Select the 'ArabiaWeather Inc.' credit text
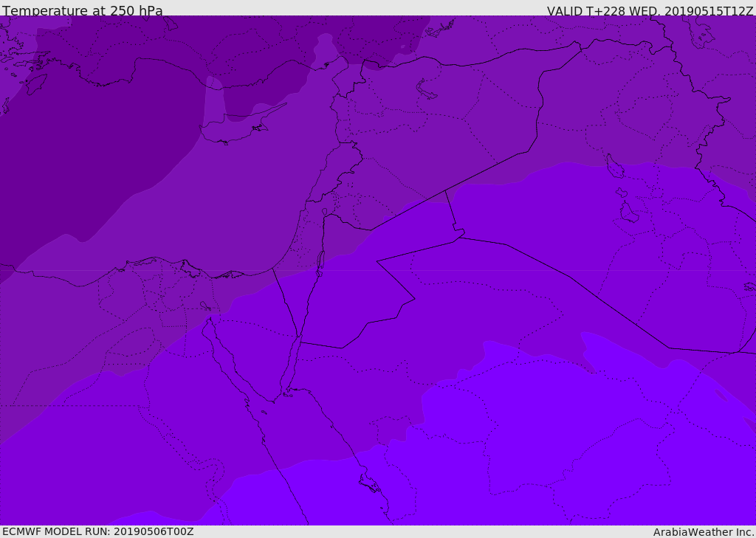 704,532
